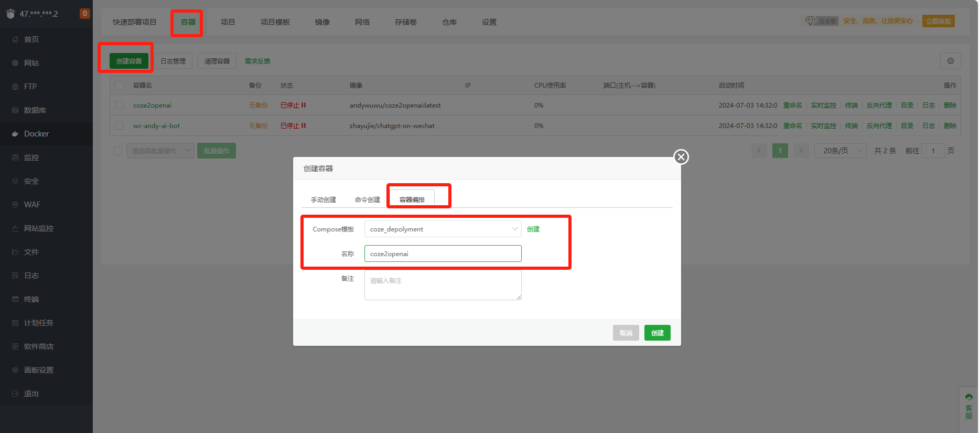Open the 客服 customer service widget
This screenshot has height=433, width=980.
968,407
